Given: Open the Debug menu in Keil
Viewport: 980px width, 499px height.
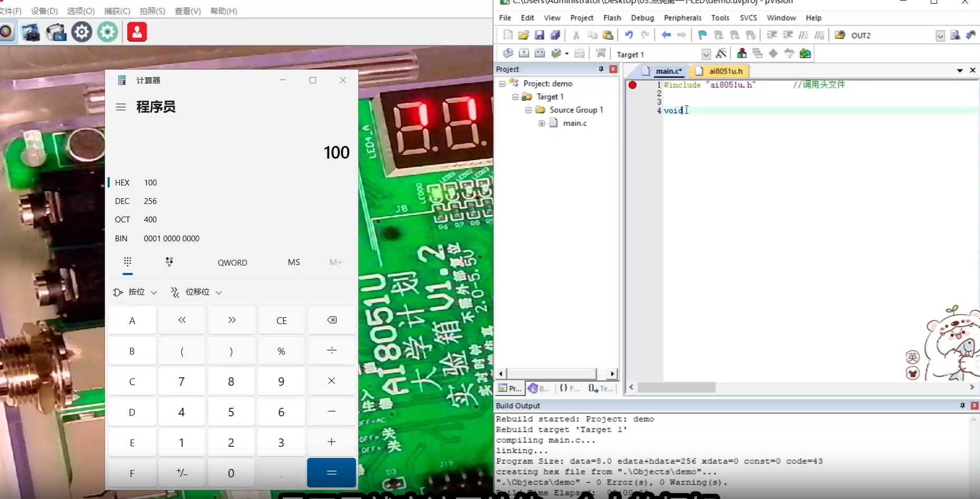Looking at the screenshot, I should [x=642, y=18].
